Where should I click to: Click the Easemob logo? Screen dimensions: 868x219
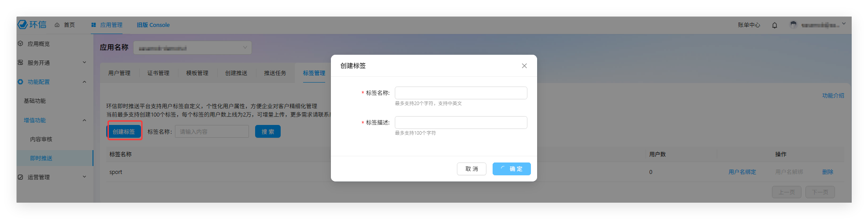(x=32, y=25)
